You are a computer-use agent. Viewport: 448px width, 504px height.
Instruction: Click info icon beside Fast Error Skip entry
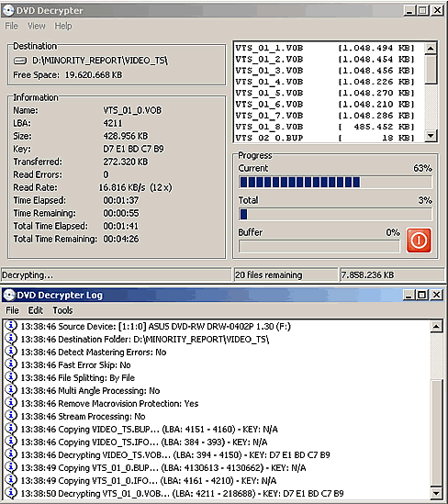(x=11, y=364)
